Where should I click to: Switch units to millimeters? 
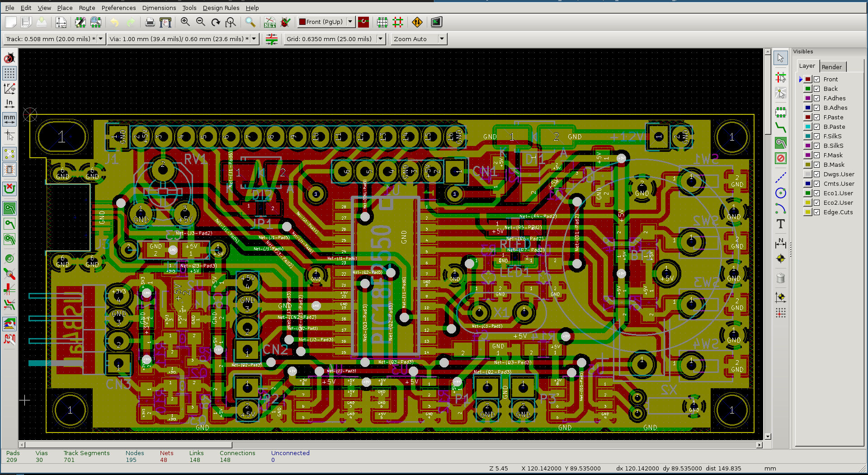point(9,119)
